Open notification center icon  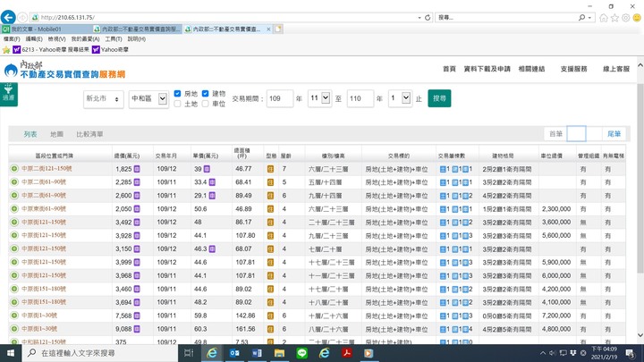click(630, 353)
